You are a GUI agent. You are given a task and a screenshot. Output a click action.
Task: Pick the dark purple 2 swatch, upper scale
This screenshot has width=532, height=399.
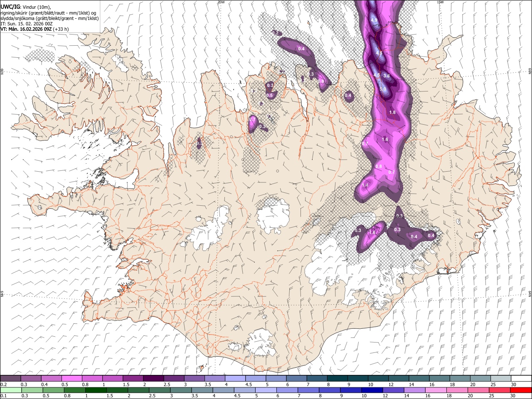(153, 379)
